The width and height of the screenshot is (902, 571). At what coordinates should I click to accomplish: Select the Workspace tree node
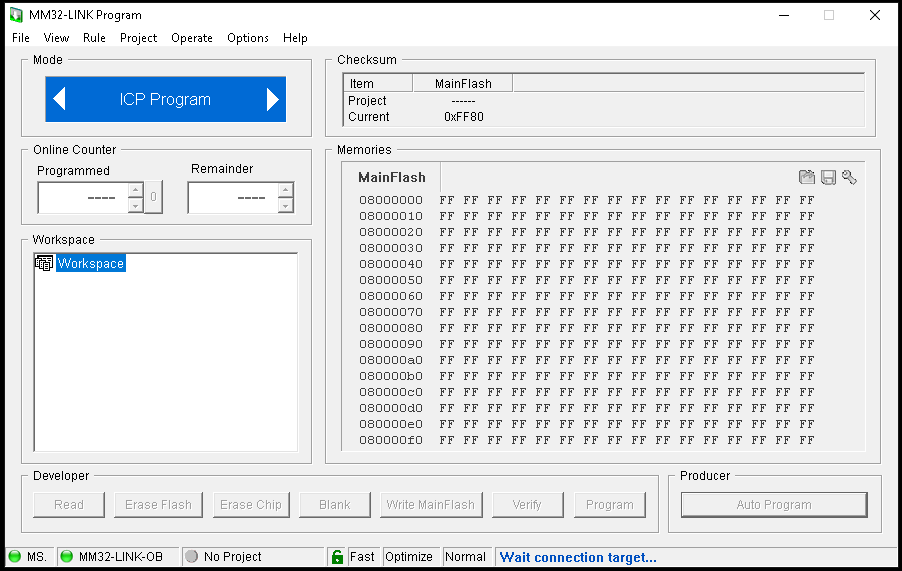point(91,263)
